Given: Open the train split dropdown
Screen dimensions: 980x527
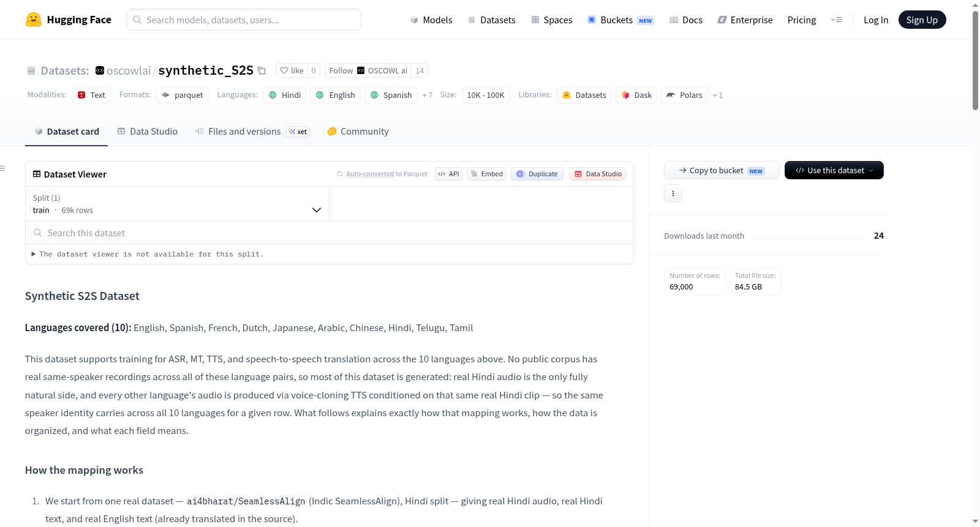Looking at the screenshot, I should click(x=178, y=204).
